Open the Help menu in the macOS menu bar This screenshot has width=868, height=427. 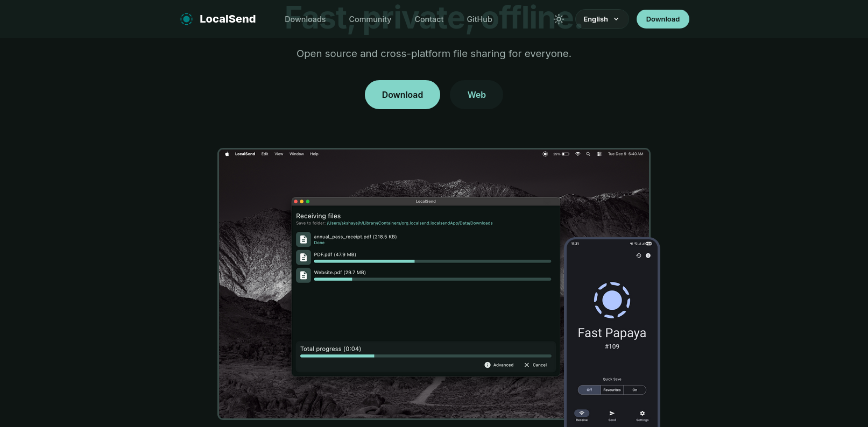[x=314, y=154]
